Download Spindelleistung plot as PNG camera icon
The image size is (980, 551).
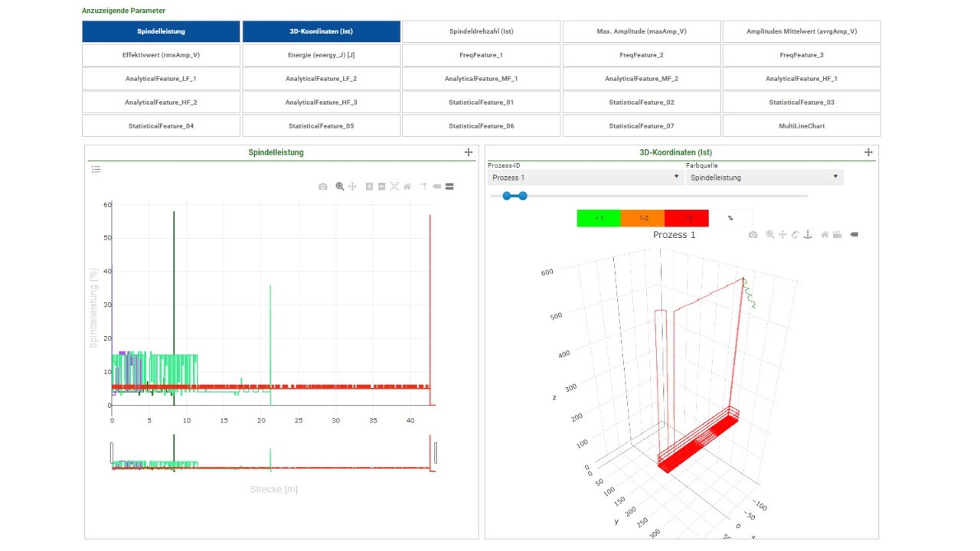pyautogui.click(x=323, y=186)
